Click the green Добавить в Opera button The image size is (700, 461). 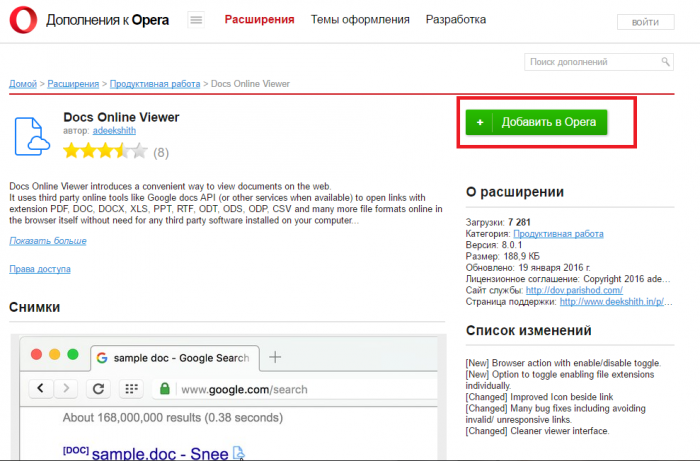536,121
